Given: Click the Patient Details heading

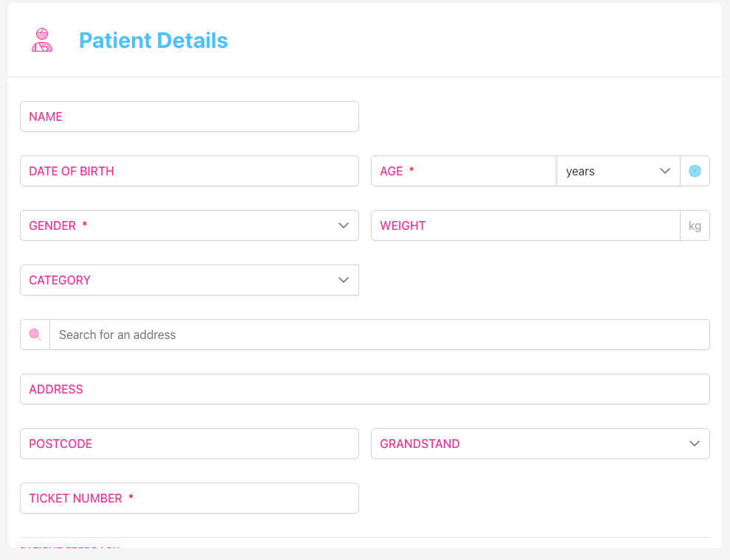Looking at the screenshot, I should (x=153, y=41).
